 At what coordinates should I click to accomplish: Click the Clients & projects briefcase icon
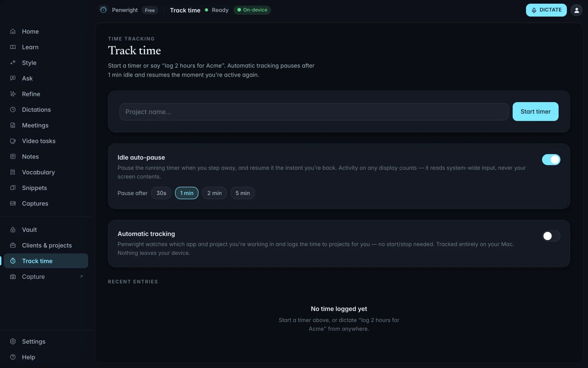[x=13, y=245]
